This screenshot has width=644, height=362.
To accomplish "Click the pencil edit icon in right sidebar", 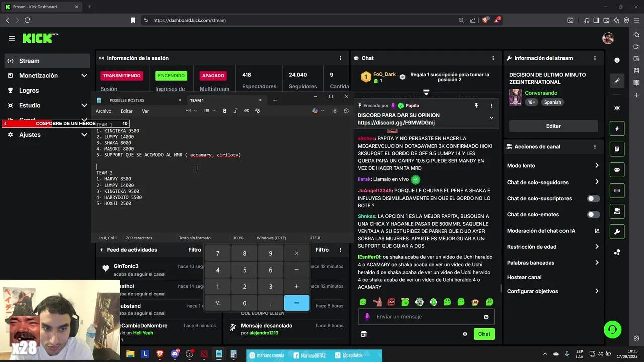I will 617,81.
